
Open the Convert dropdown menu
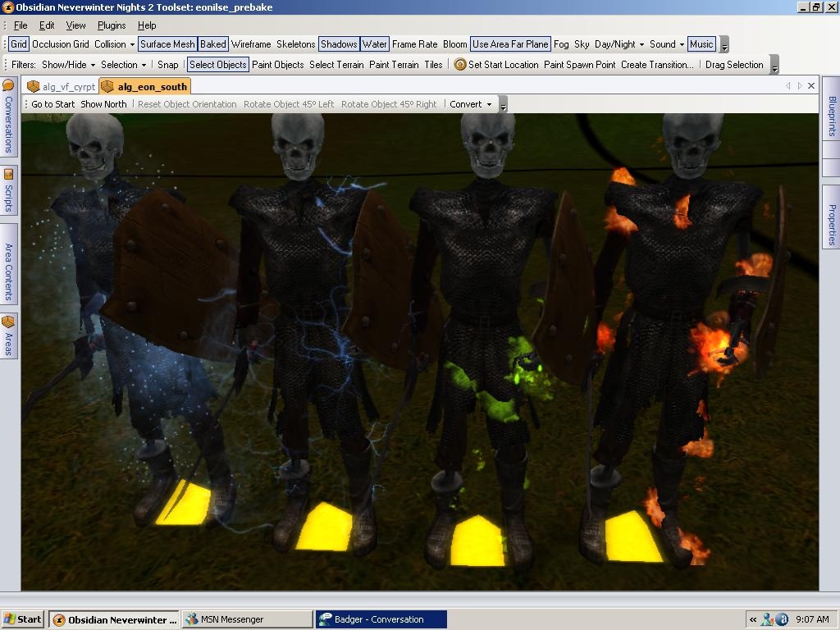470,104
